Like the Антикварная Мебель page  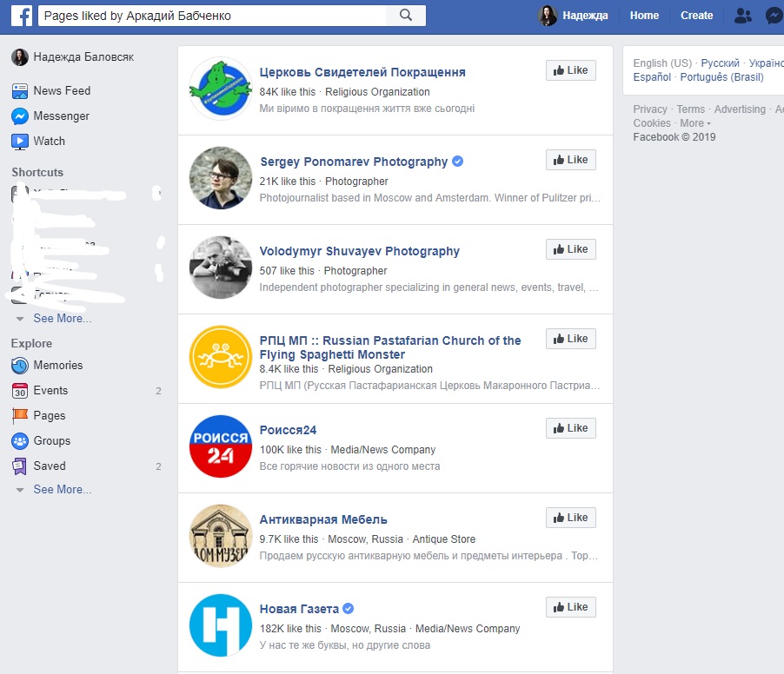coord(570,518)
